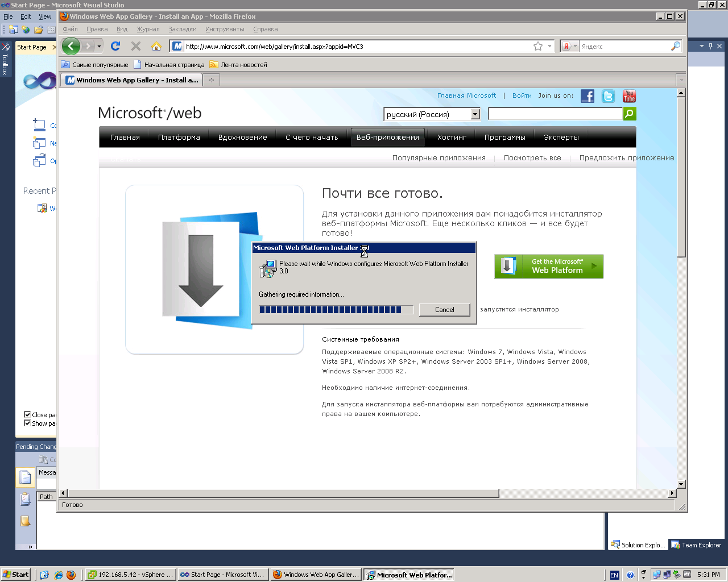The height and width of the screenshot is (582, 728).
Task: Launch Internet Explorer from the quick launch
Action: (58, 575)
